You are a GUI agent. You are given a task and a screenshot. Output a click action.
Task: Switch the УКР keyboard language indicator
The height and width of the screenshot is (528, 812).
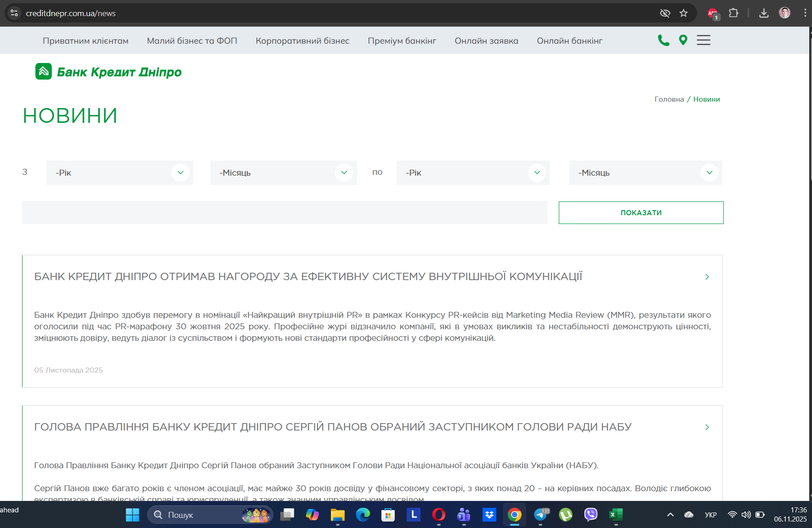[711, 515]
